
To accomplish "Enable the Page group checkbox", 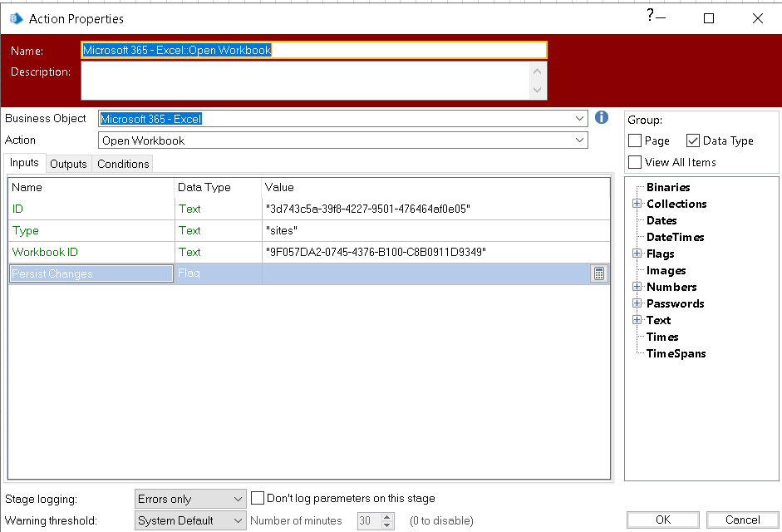I will click(635, 140).
